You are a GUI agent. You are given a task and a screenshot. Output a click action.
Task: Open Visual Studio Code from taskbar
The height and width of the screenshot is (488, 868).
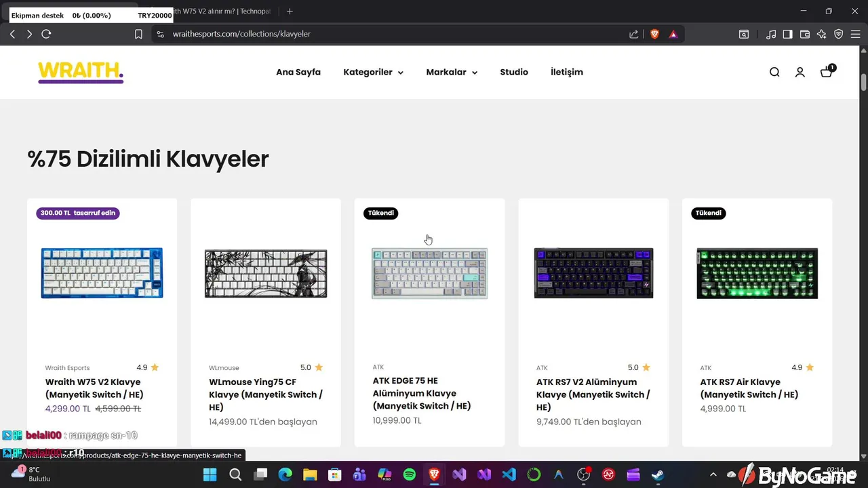509,474
